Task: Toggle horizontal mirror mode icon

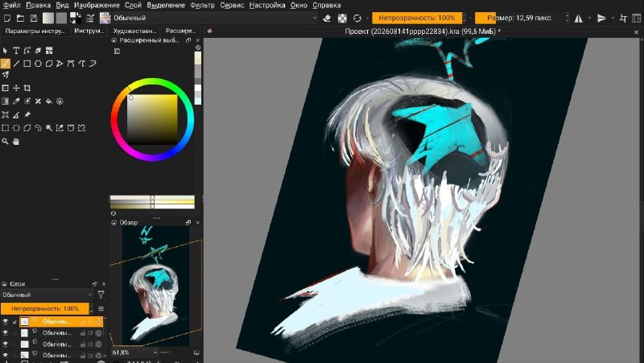Action: (x=578, y=18)
